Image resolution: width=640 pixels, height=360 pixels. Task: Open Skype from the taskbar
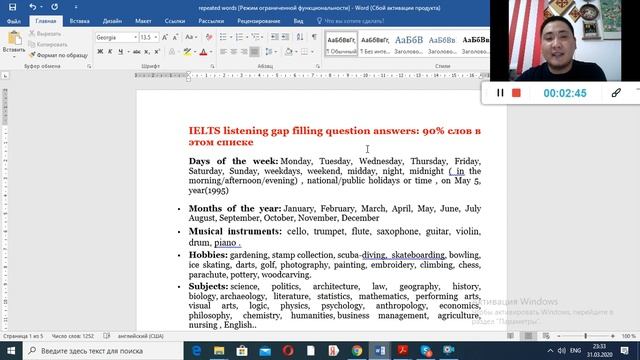pyautogui.click(x=426, y=351)
